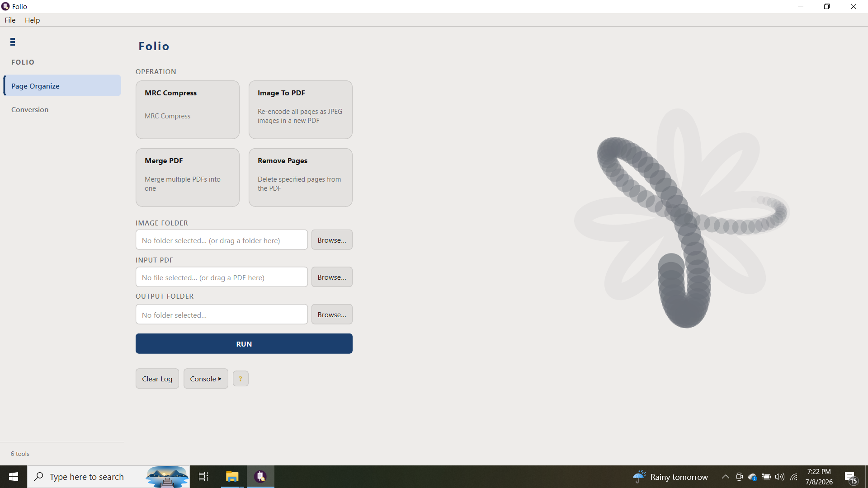
Task: Show hidden system tray icons chevron
Action: click(x=725, y=477)
